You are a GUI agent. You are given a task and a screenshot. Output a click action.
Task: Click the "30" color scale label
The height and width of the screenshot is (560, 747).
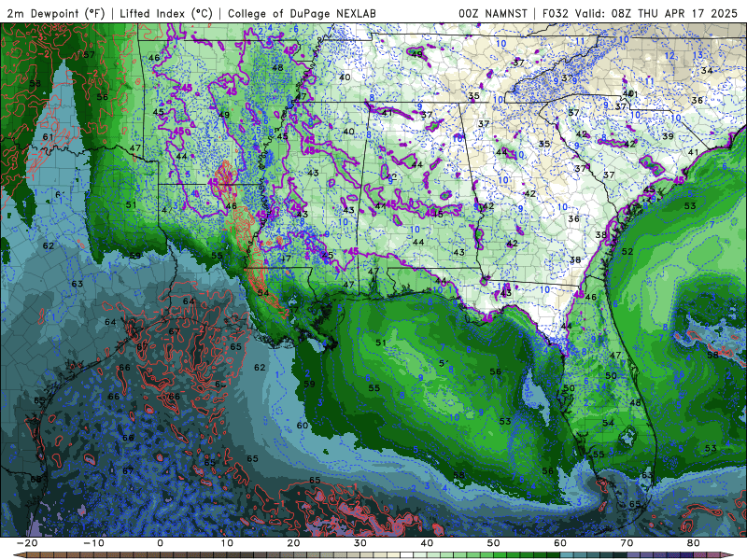pos(360,543)
